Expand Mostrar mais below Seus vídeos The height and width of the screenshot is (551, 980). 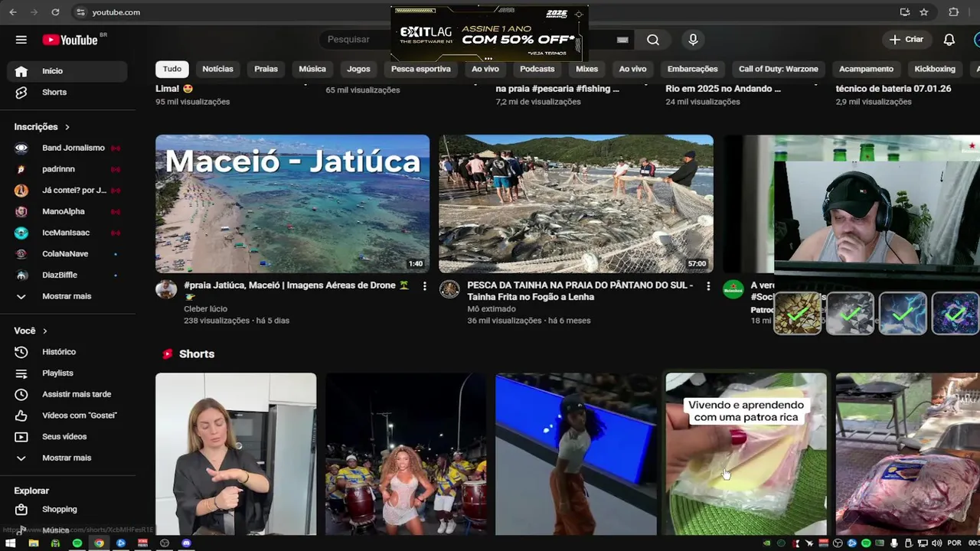[x=67, y=458]
